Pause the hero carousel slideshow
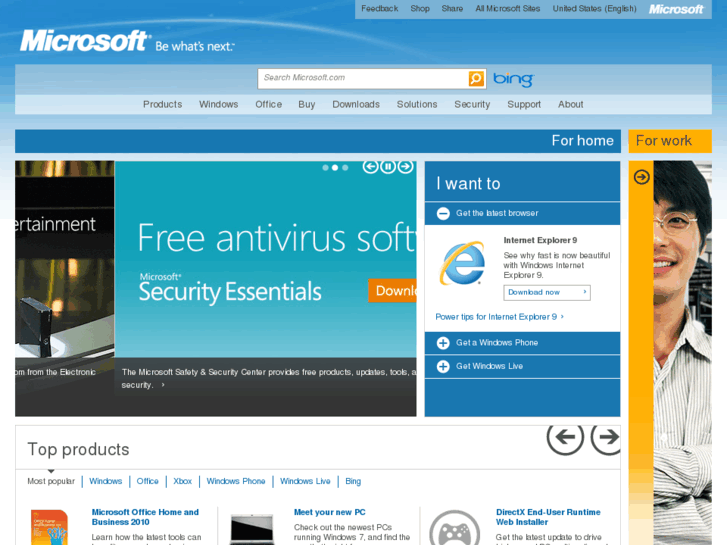727x545 pixels. (388, 167)
